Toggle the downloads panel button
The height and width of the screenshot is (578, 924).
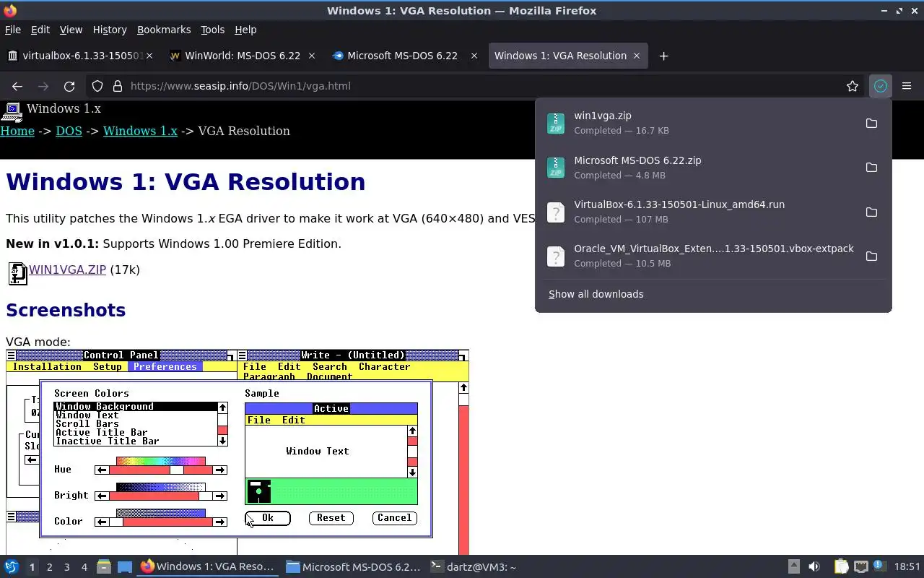[x=880, y=86]
